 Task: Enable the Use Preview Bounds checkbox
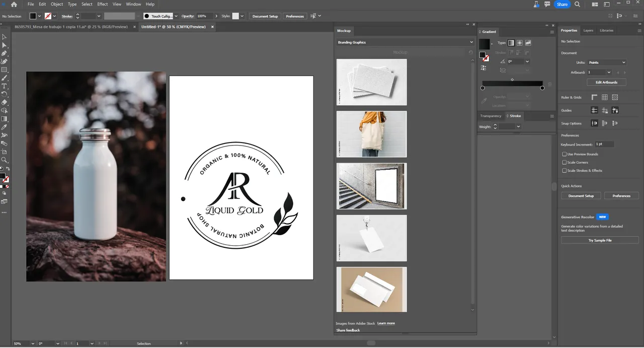(565, 154)
